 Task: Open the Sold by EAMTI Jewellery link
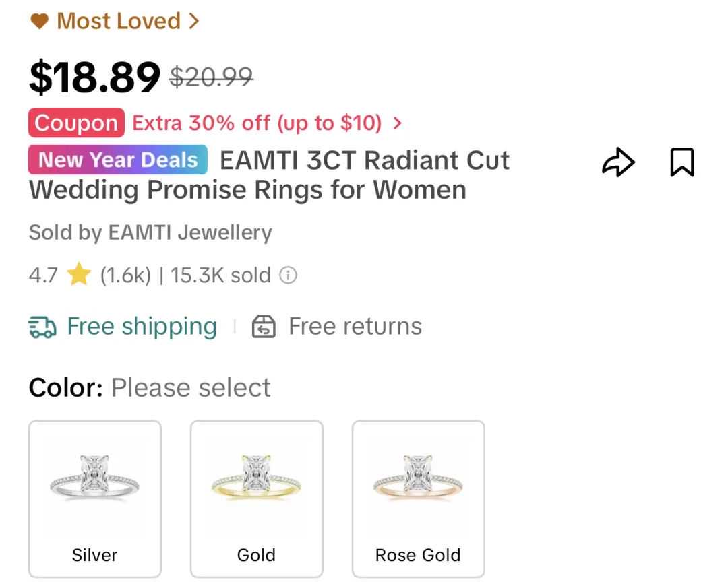point(150,232)
